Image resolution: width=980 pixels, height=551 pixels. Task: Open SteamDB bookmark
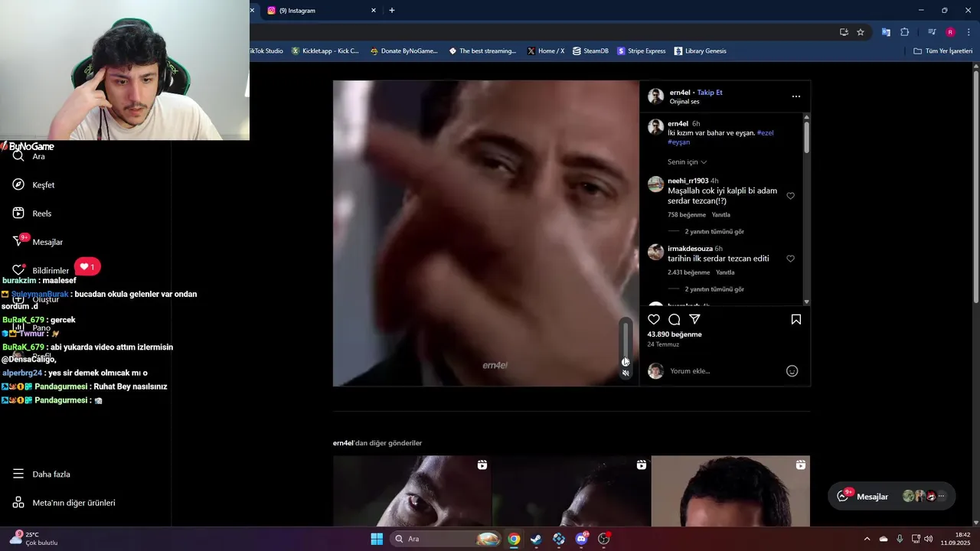pos(590,51)
